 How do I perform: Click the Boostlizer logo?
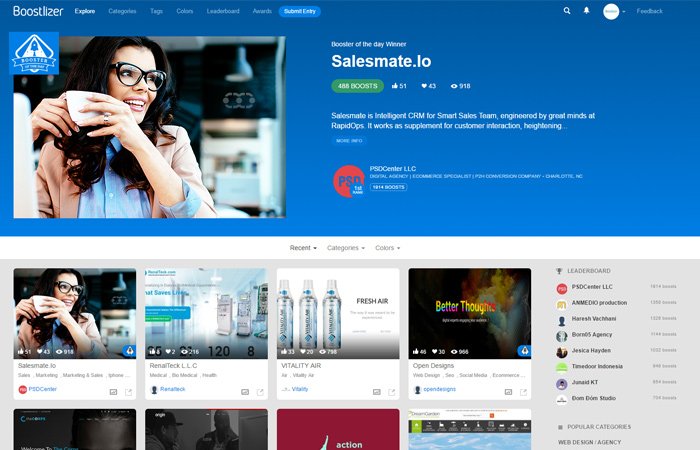click(38, 11)
